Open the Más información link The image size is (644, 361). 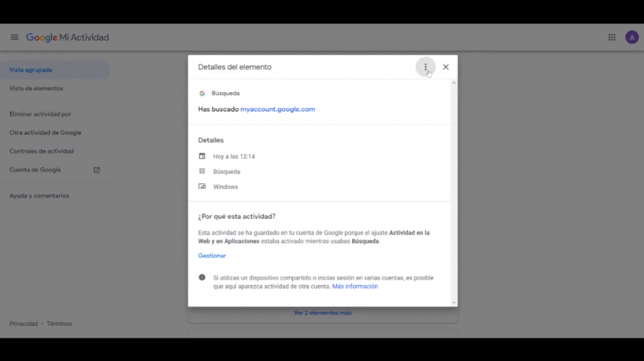[x=355, y=286]
